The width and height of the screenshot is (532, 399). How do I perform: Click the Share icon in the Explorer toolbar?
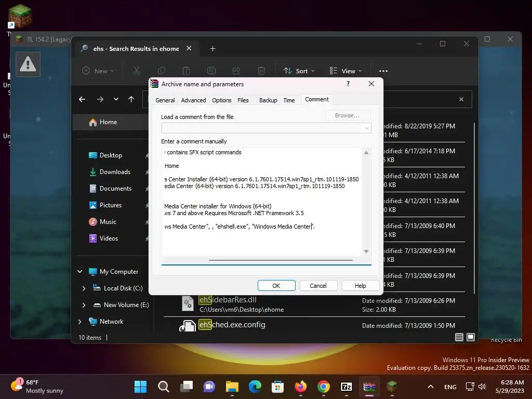[236, 71]
